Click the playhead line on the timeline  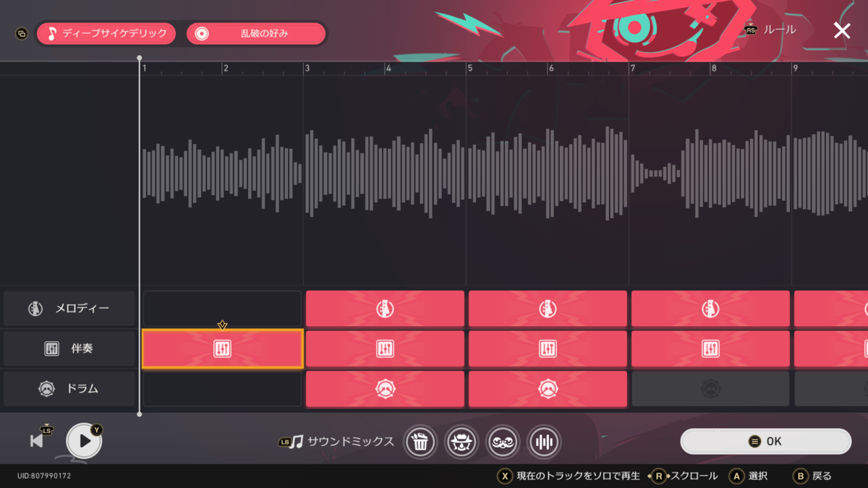point(140,236)
